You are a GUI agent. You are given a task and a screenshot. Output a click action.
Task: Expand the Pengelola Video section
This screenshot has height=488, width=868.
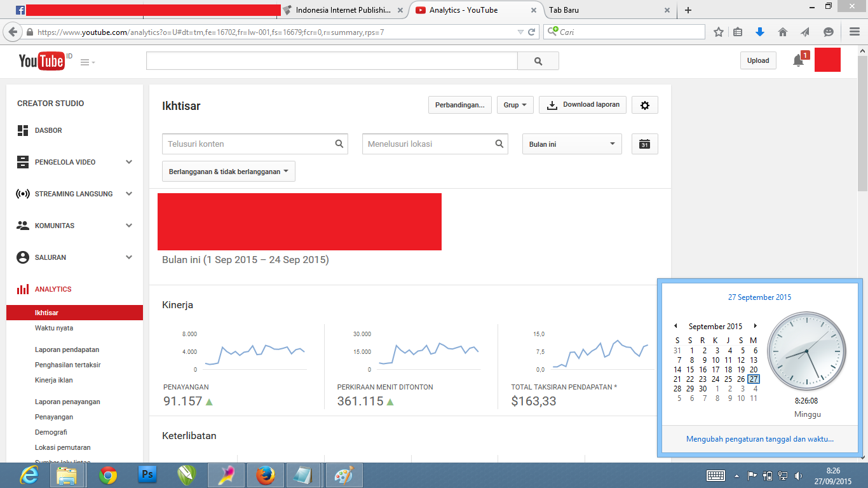[x=129, y=162]
